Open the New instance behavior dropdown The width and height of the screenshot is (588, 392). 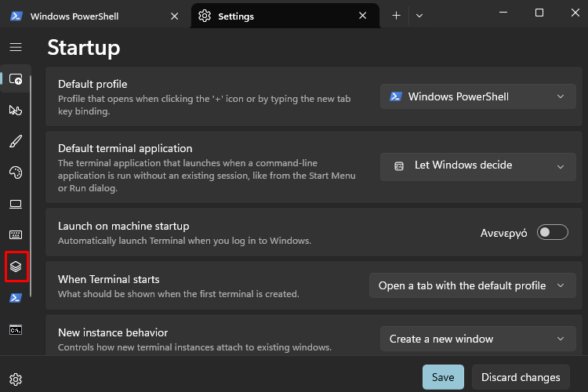coord(477,339)
